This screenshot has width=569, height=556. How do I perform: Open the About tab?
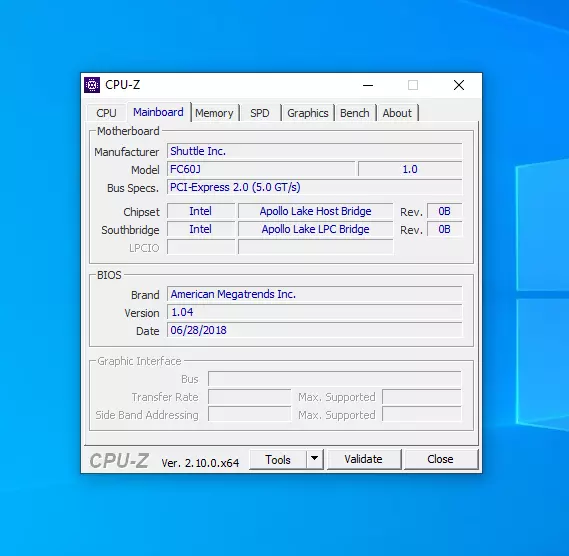[x=397, y=113]
